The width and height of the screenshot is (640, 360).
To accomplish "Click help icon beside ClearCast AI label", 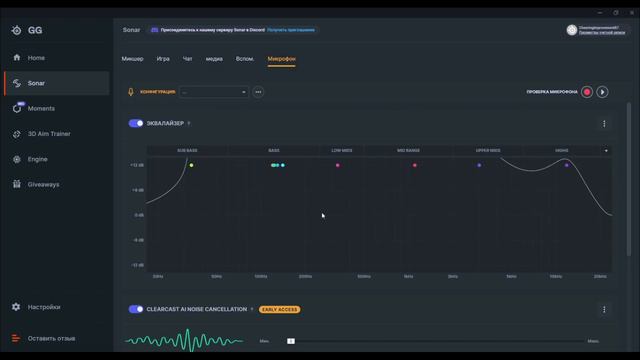I will (x=252, y=309).
